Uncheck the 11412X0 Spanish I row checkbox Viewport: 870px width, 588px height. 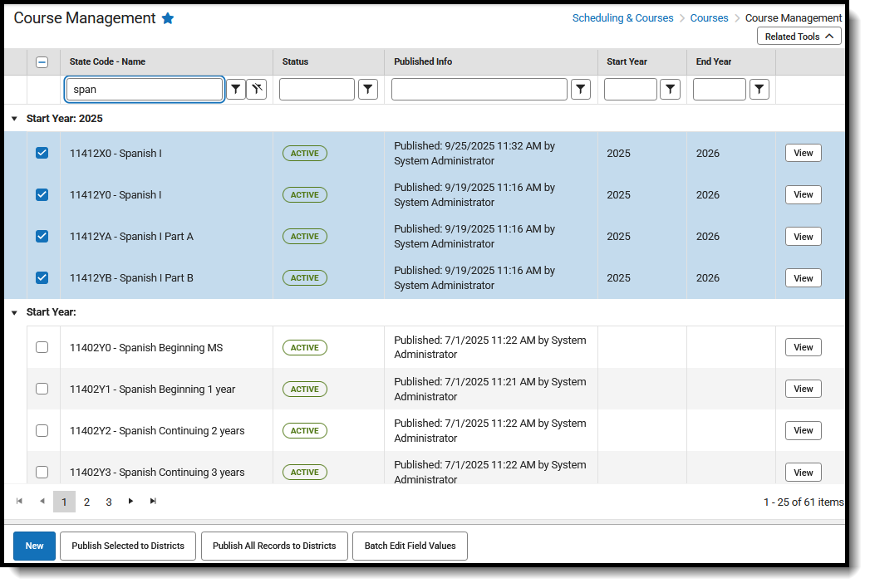coord(42,153)
